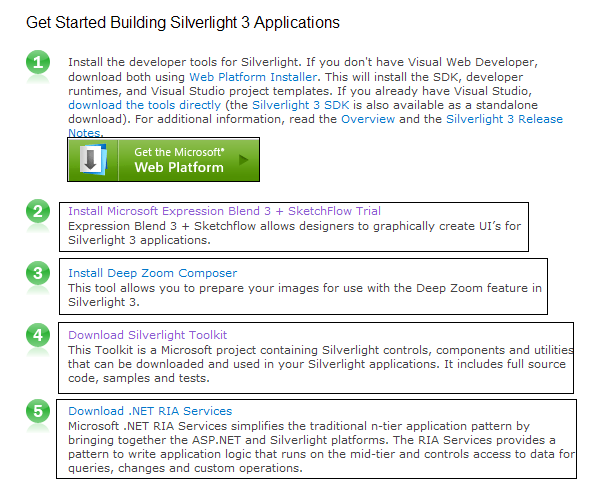Viewport: 602px width, 481px height.
Task: Follow the download the tools directly link
Action: pyautogui.click(x=145, y=105)
